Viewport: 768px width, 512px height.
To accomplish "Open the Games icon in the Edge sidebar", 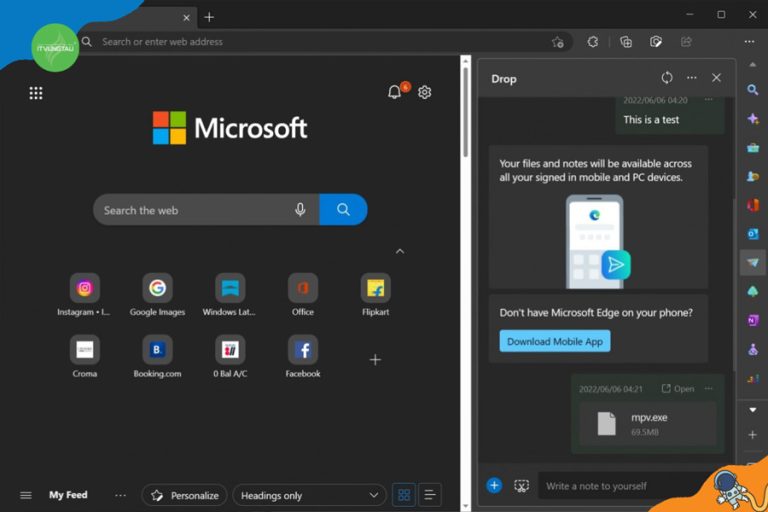I will coord(753,176).
